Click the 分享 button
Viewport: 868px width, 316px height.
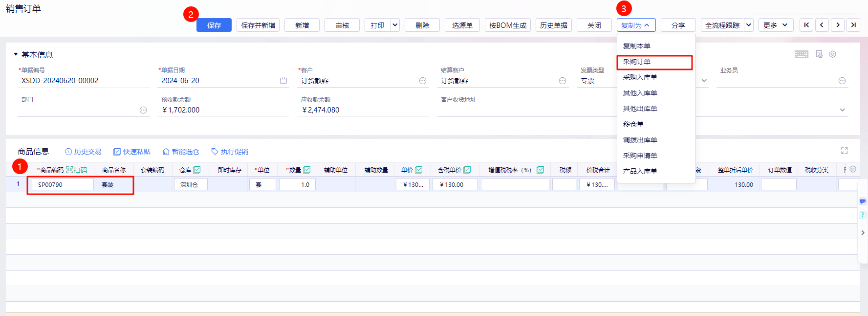click(678, 25)
